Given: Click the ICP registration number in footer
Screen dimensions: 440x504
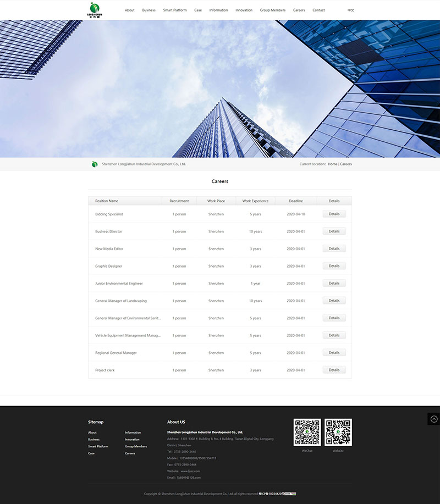Looking at the screenshot, I should click(271, 494).
